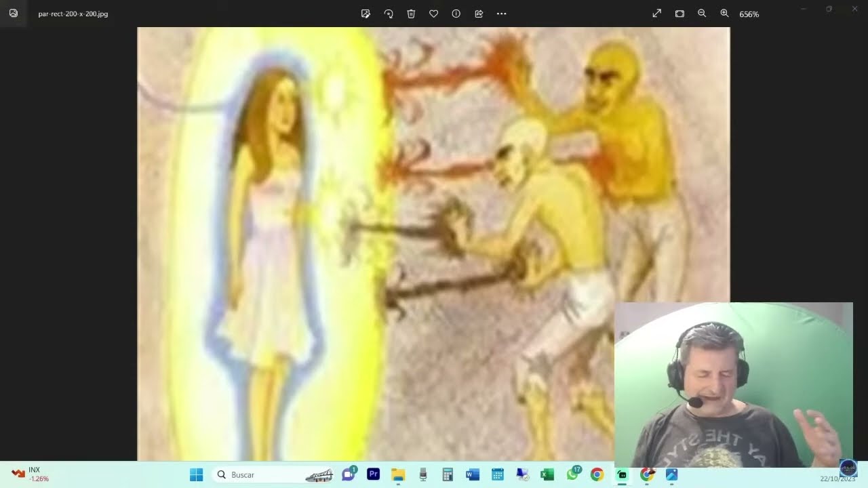868x488 pixels.
Task: Open Zoom from the taskbar
Action: (x=349, y=474)
